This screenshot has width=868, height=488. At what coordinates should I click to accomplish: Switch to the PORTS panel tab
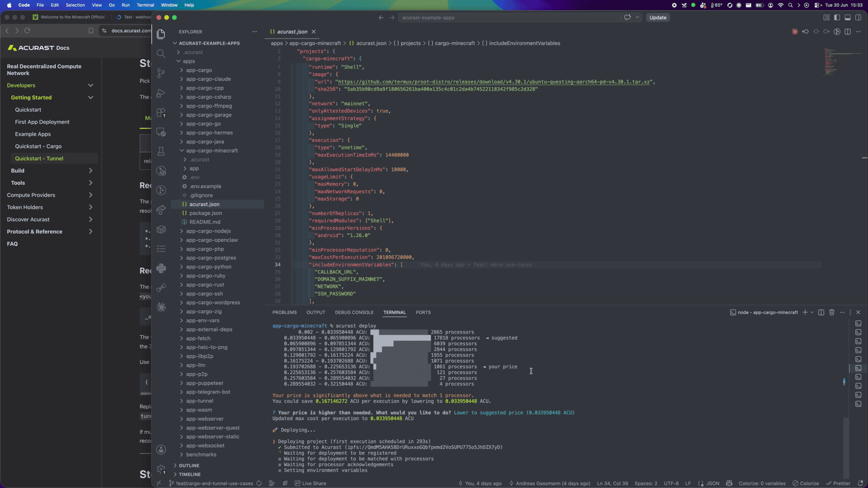coord(423,312)
